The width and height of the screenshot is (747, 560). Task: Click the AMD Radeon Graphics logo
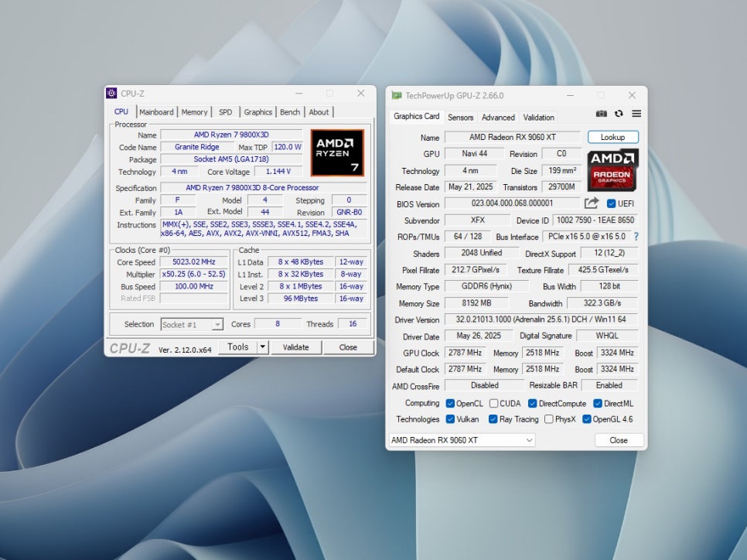click(612, 170)
